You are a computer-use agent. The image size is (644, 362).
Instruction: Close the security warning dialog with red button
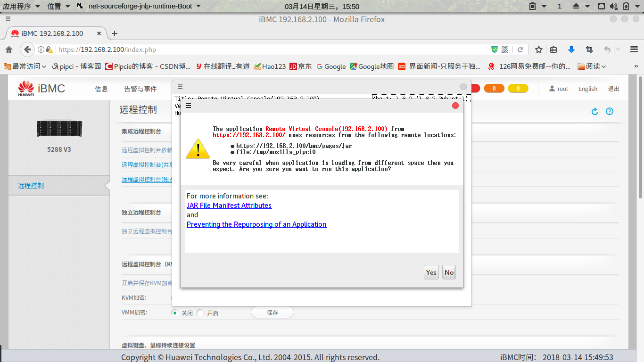click(455, 106)
